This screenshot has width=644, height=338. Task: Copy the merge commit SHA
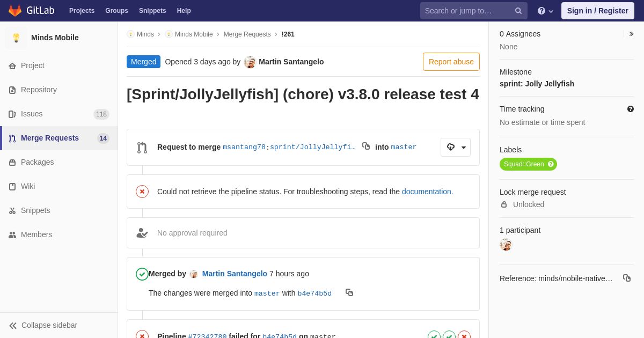349,292
